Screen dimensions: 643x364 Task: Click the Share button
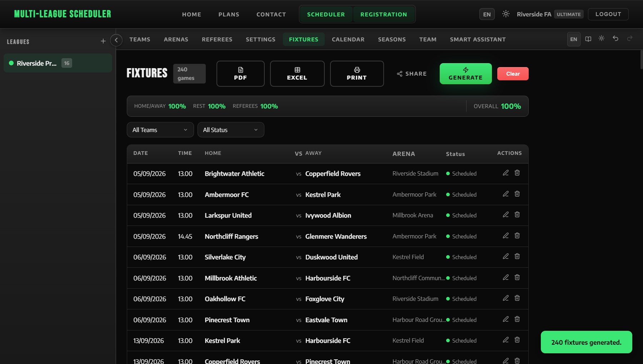[412, 74]
